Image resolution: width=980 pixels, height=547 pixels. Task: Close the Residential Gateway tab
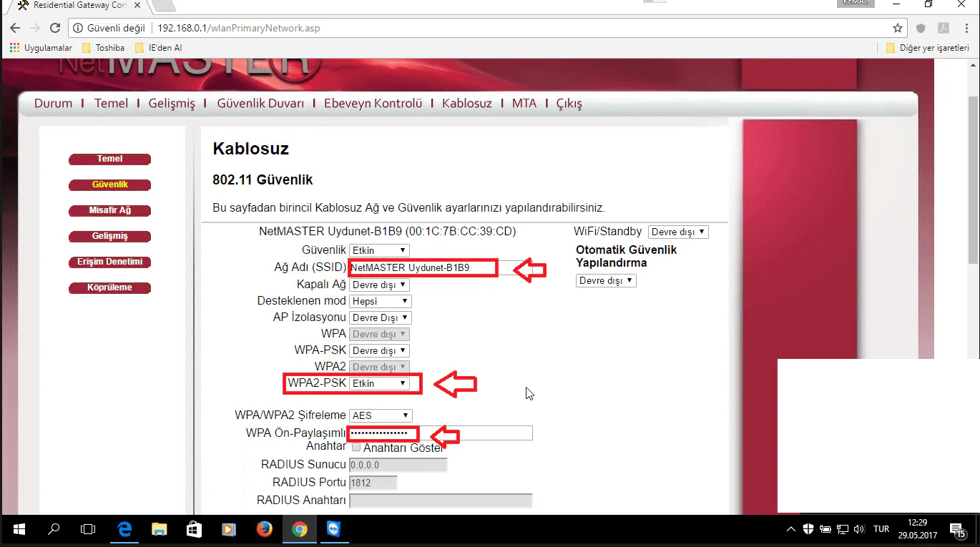pos(136,5)
